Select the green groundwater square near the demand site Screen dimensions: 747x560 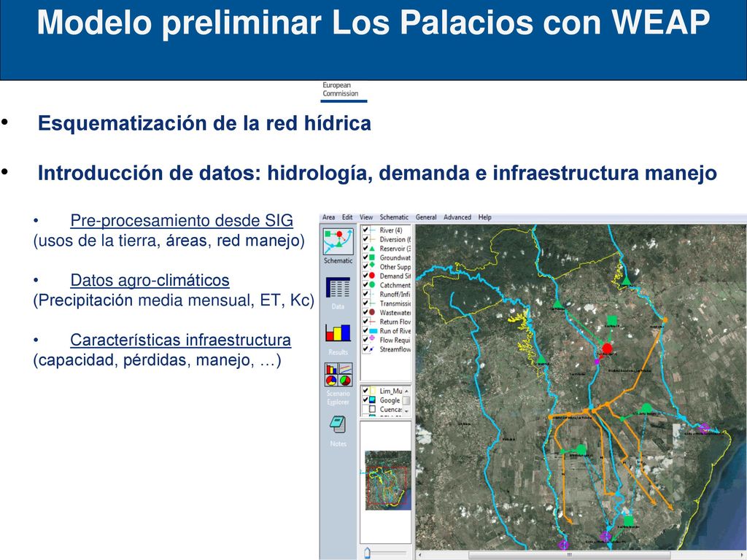(612, 320)
